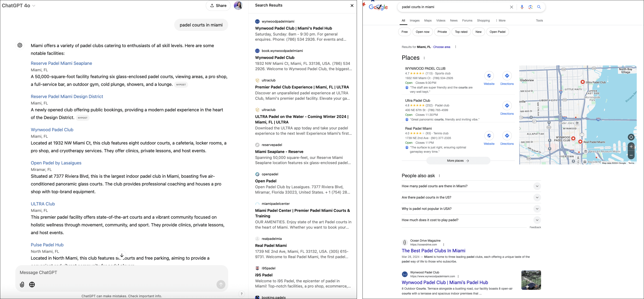
Task: Open the More dropdown in Google tabs
Action: (500, 20)
